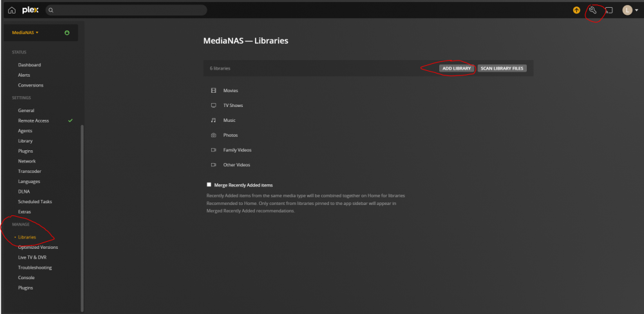
Task: Open Scheduled Tasks settings
Action: click(35, 202)
